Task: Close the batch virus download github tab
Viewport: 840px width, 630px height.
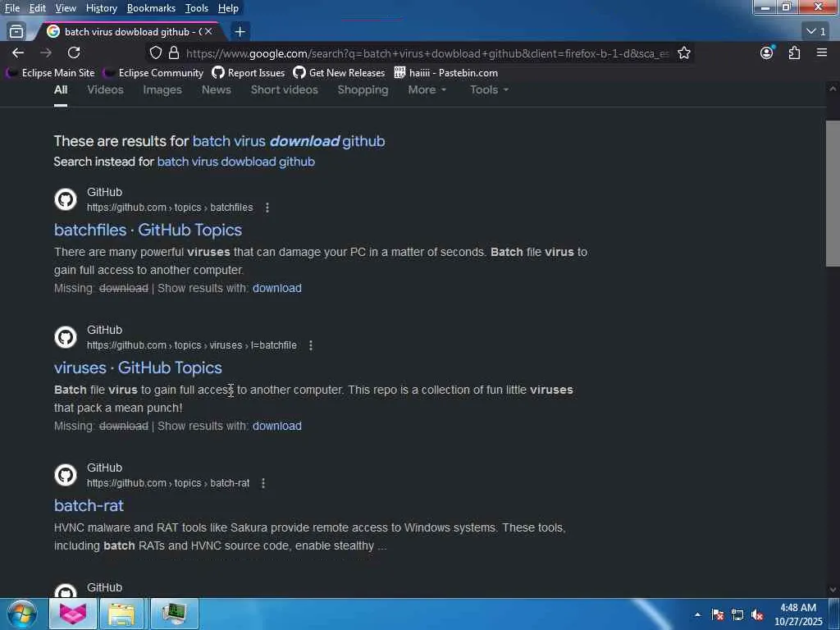Action: pos(208,32)
